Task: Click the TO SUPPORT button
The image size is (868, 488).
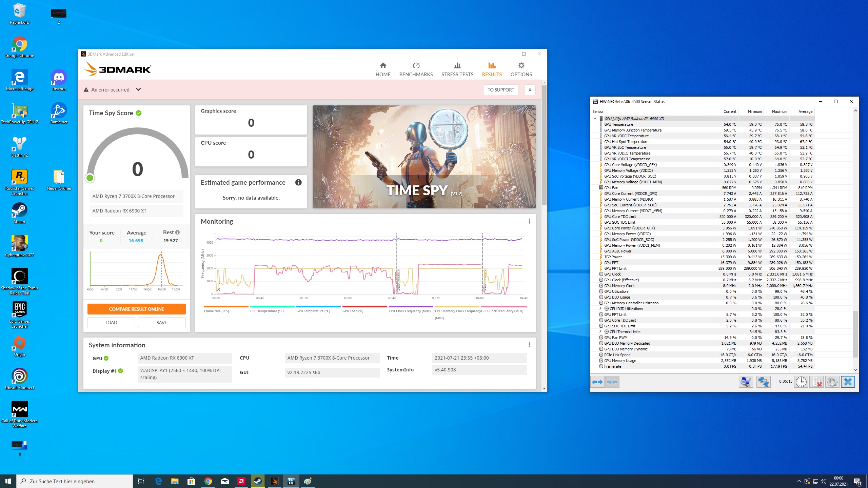Action: point(500,90)
